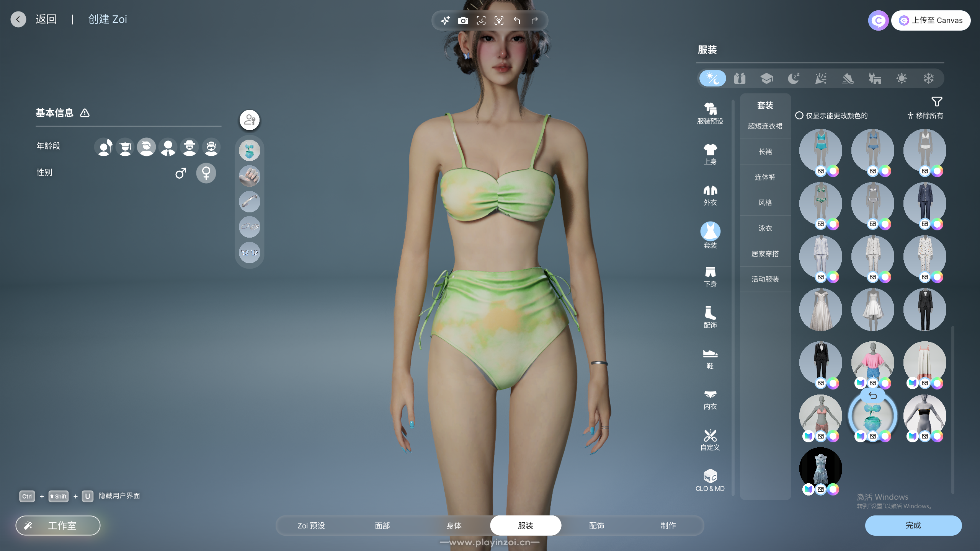Select the sleepwear moon outfit icon
Screen dimensions: 980x551
[x=794, y=78]
